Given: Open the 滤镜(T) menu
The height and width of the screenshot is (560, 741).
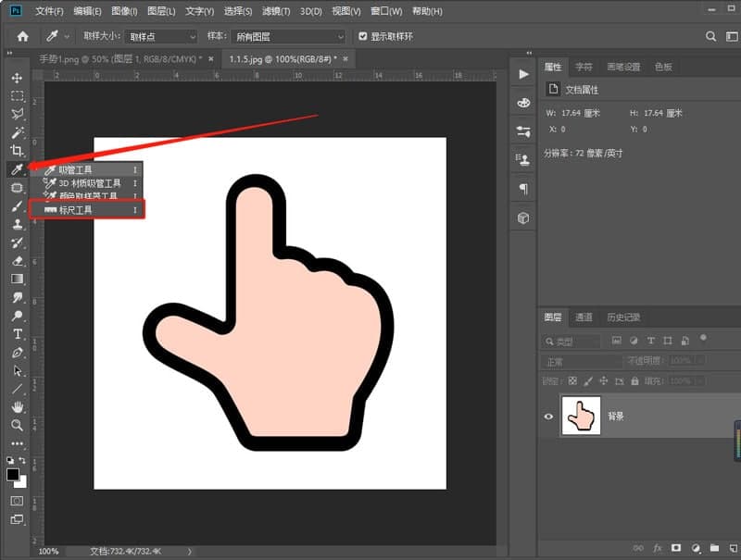Looking at the screenshot, I should pyautogui.click(x=276, y=11).
